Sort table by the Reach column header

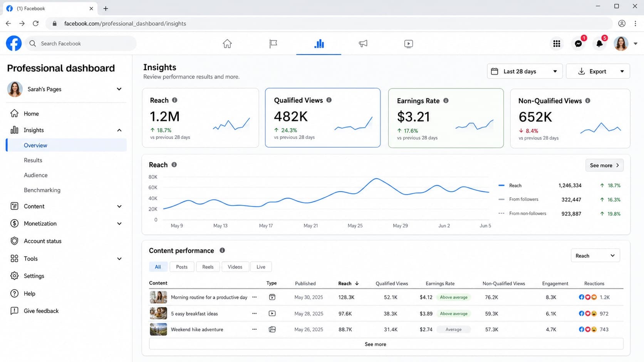click(x=348, y=284)
